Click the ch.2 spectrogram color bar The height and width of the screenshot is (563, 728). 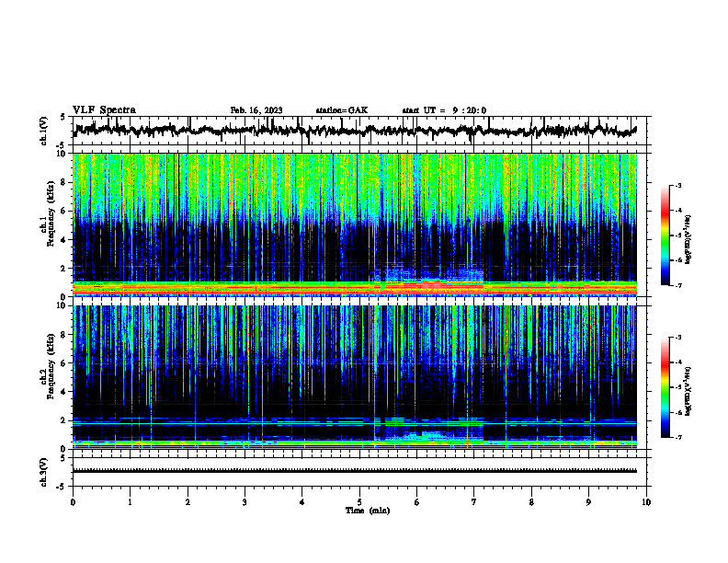[x=665, y=387]
